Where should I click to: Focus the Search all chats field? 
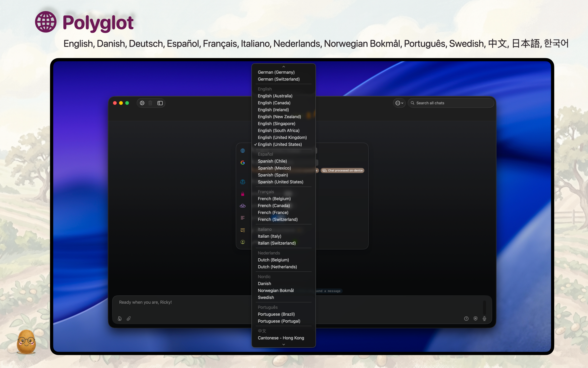[x=451, y=103]
